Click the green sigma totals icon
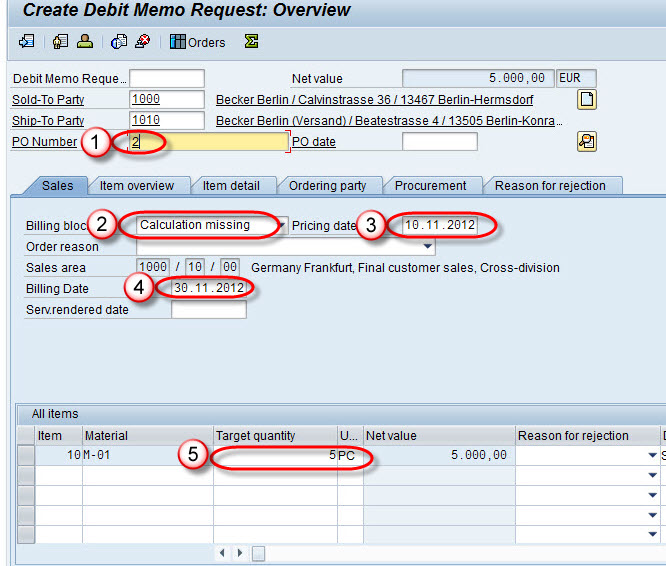 pyautogui.click(x=251, y=42)
